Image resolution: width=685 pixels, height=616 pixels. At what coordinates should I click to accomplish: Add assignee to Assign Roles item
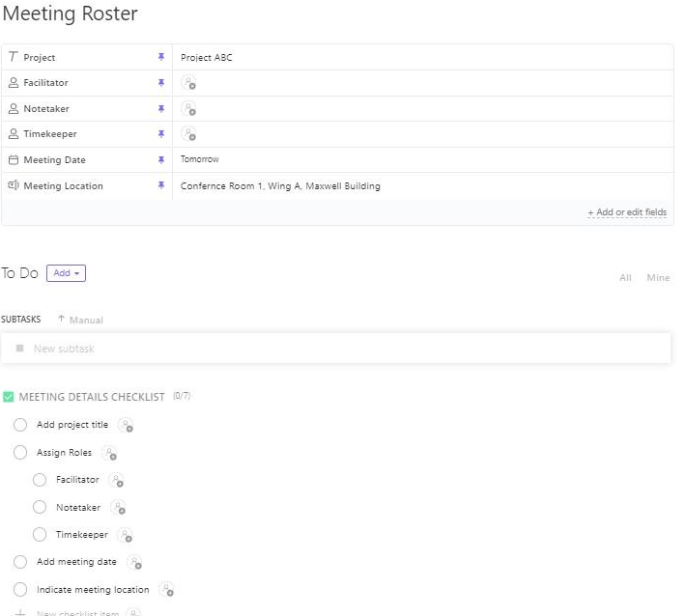pos(109,453)
